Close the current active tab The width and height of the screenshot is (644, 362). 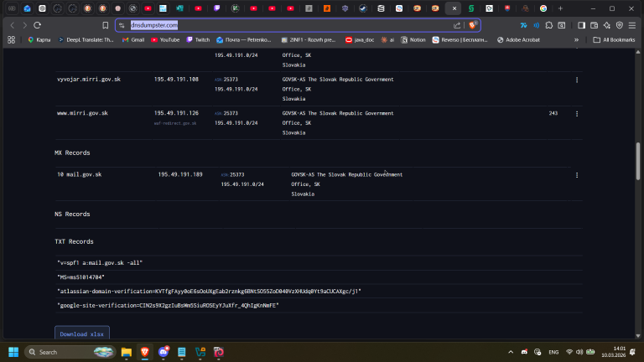click(x=454, y=8)
